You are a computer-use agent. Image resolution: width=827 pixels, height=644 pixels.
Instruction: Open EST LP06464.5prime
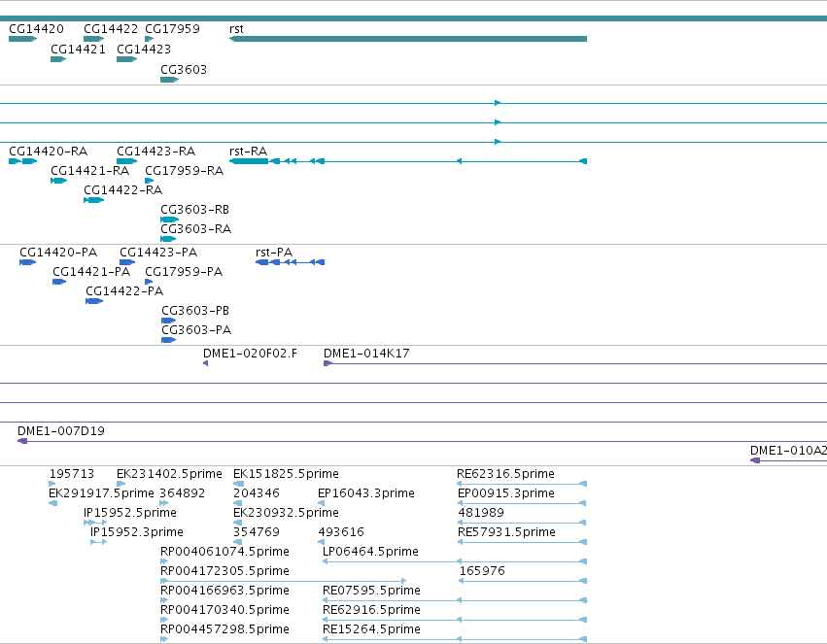point(371,553)
